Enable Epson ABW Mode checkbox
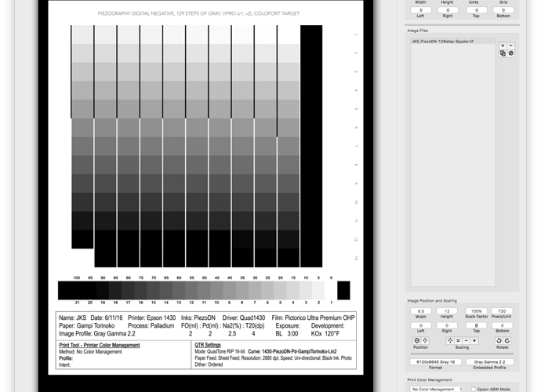This screenshot has height=392, width=541. tap(474, 389)
